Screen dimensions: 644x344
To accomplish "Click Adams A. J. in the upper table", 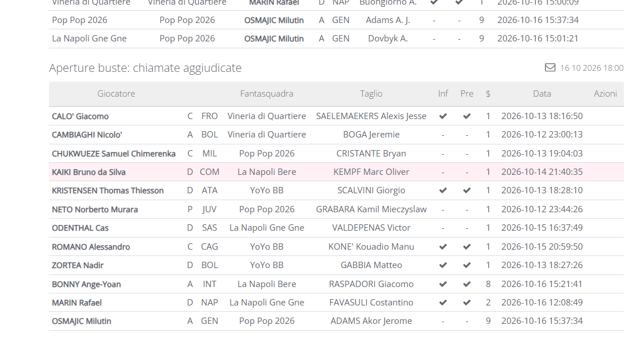I will pyautogui.click(x=388, y=20).
